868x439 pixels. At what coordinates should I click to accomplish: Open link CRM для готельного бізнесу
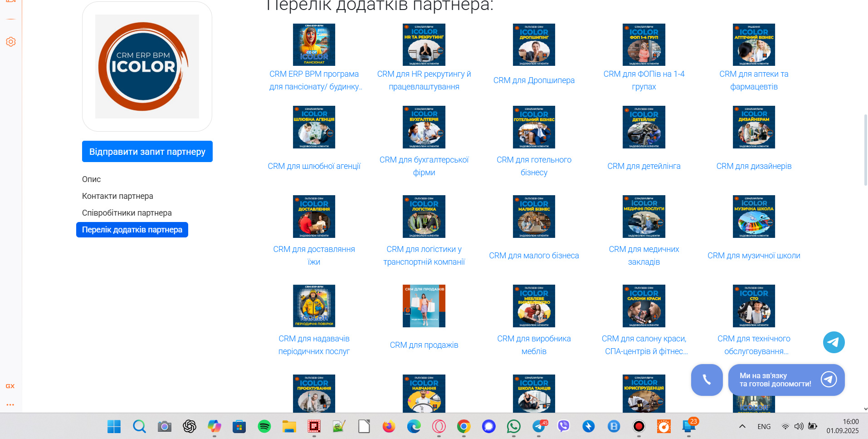coord(534,166)
